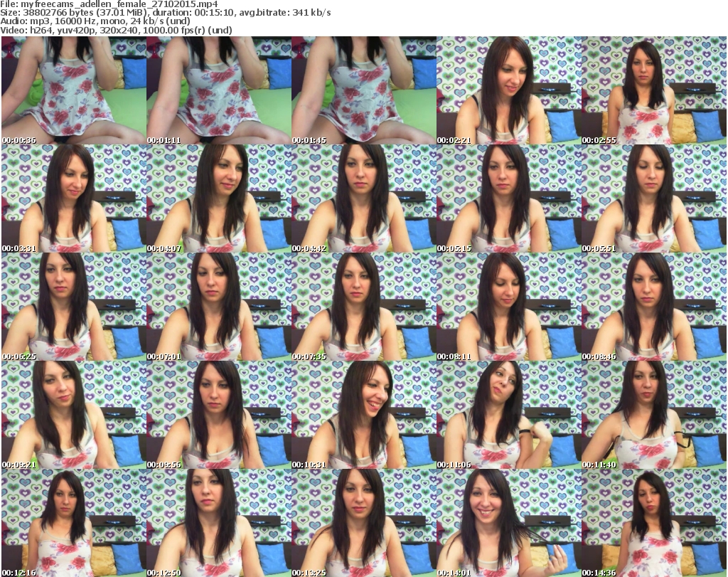Select the frame captured at 00:05:15

coord(508,198)
